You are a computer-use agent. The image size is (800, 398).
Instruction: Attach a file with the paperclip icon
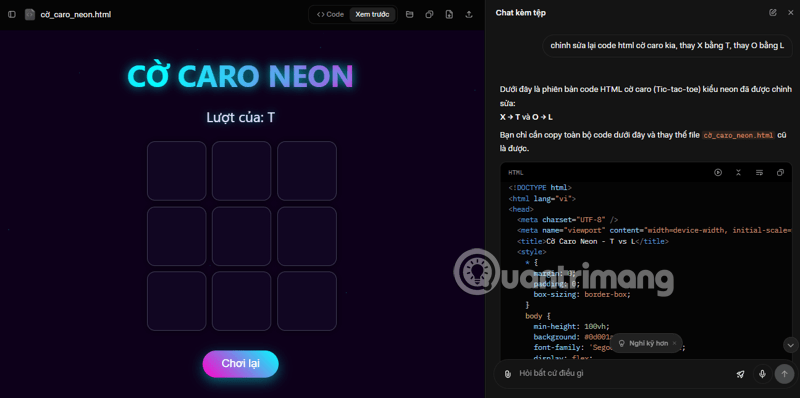click(x=507, y=374)
